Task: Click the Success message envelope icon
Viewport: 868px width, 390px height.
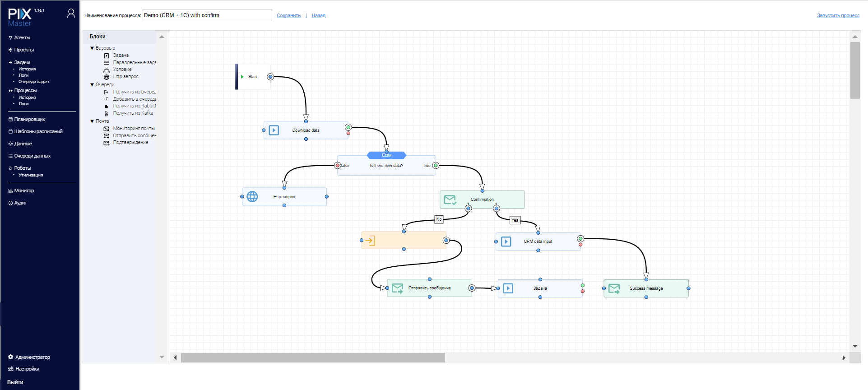Action: (614, 288)
